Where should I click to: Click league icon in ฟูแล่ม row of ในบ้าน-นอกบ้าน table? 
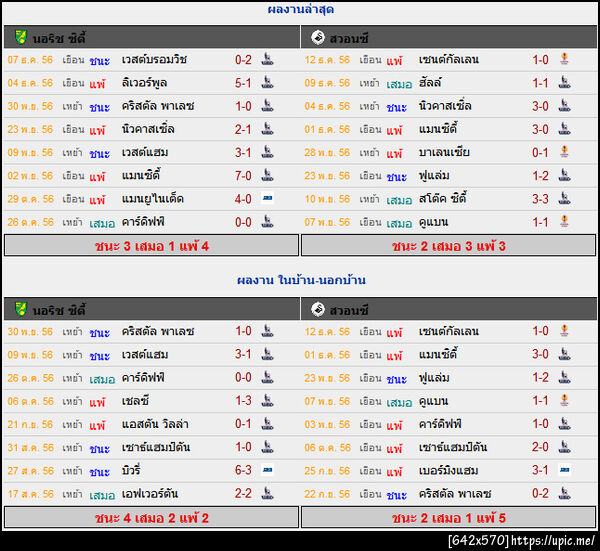click(x=564, y=378)
